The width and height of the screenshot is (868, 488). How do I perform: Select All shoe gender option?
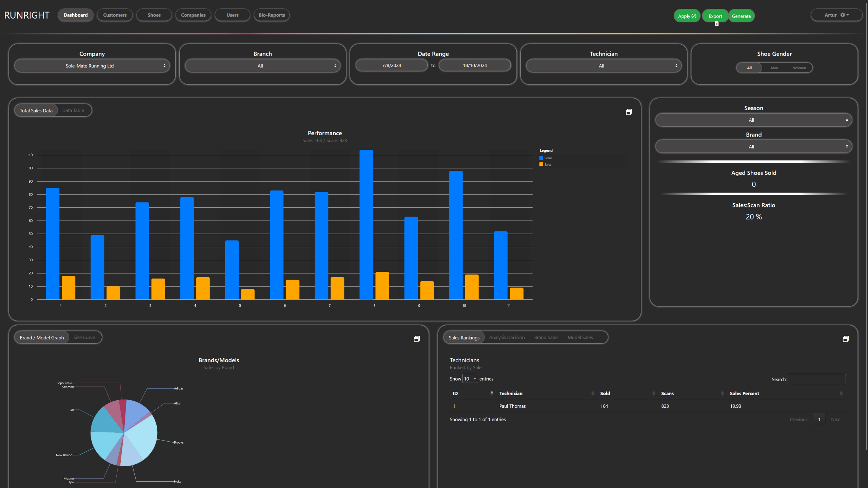pos(749,68)
